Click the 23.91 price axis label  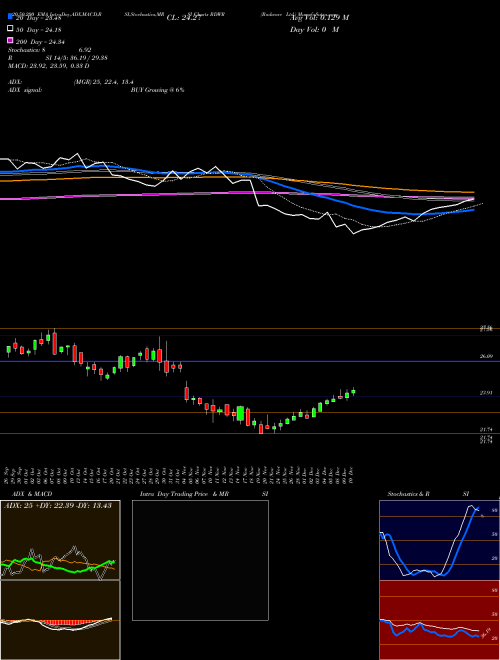pyautogui.click(x=486, y=393)
